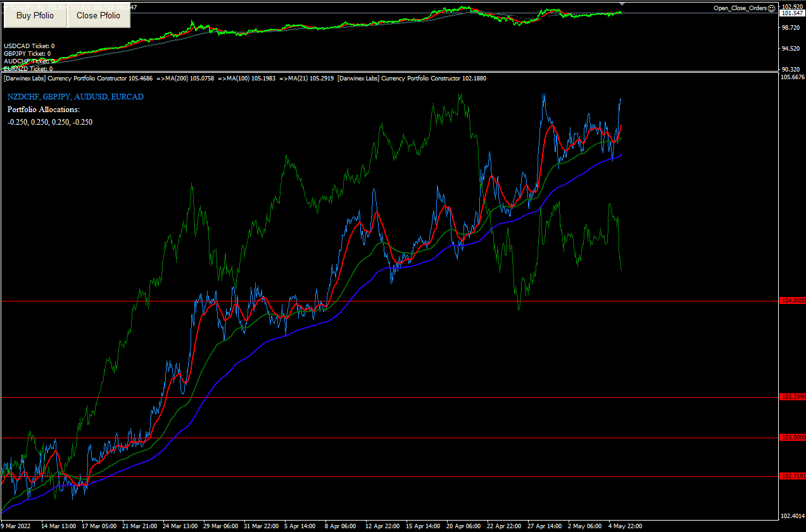This screenshot has width=806, height=532.
Task: Click the red 103.2990 price level label
Action: (x=793, y=397)
